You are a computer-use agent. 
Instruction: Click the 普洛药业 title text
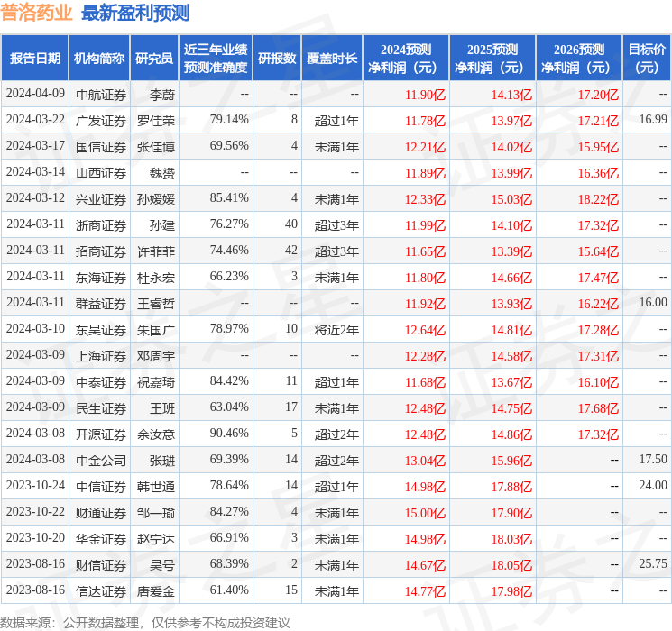[x=36, y=13]
